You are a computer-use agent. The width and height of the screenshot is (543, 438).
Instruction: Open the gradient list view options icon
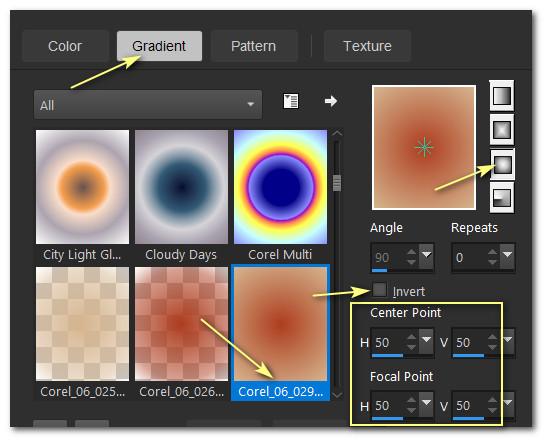[291, 101]
